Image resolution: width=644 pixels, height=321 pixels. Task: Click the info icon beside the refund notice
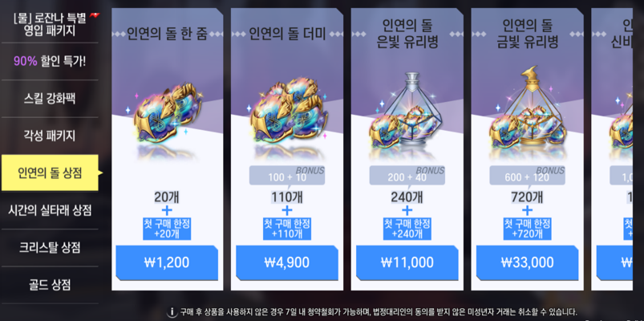(x=172, y=312)
